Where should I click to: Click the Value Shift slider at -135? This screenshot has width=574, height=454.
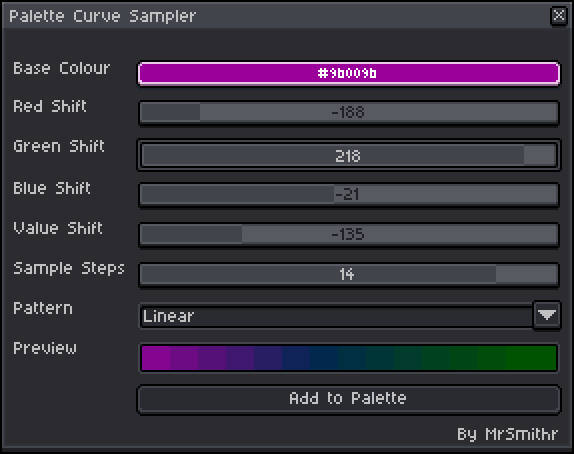pyautogui.click(x=348, y=234)
